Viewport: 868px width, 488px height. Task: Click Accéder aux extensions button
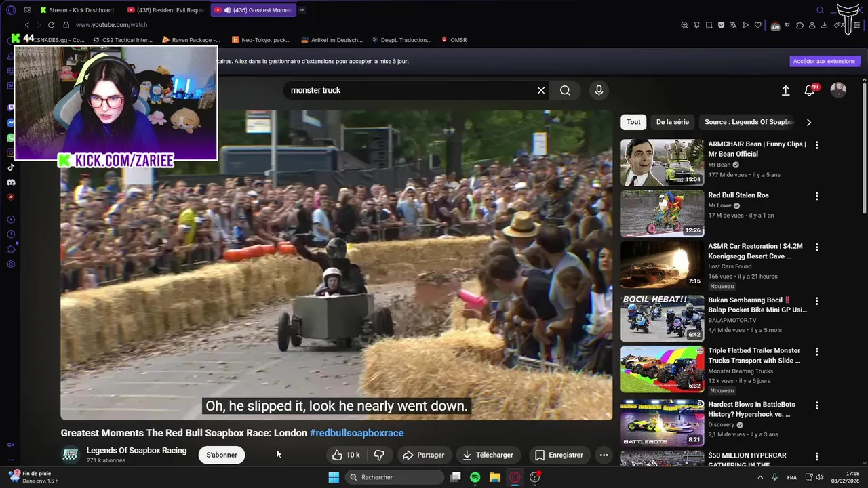tap(824, 61)
